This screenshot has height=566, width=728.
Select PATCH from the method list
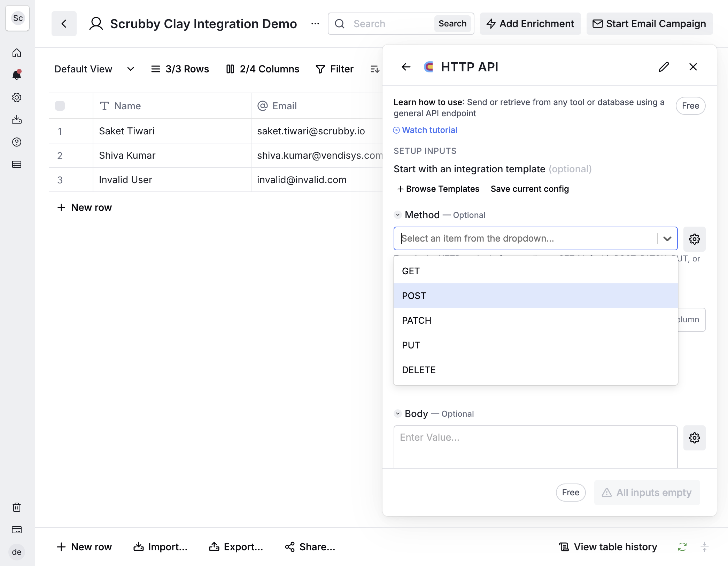click(x=536, y=321)
